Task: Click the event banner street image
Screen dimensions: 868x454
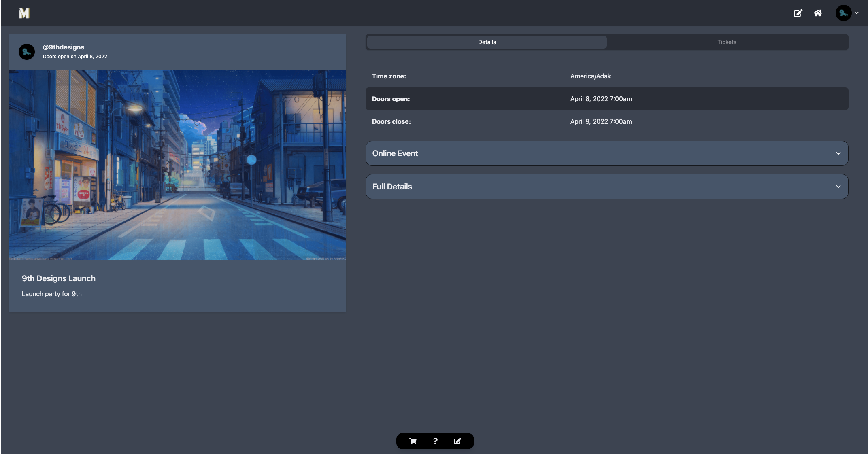Action: coord(177,165)
